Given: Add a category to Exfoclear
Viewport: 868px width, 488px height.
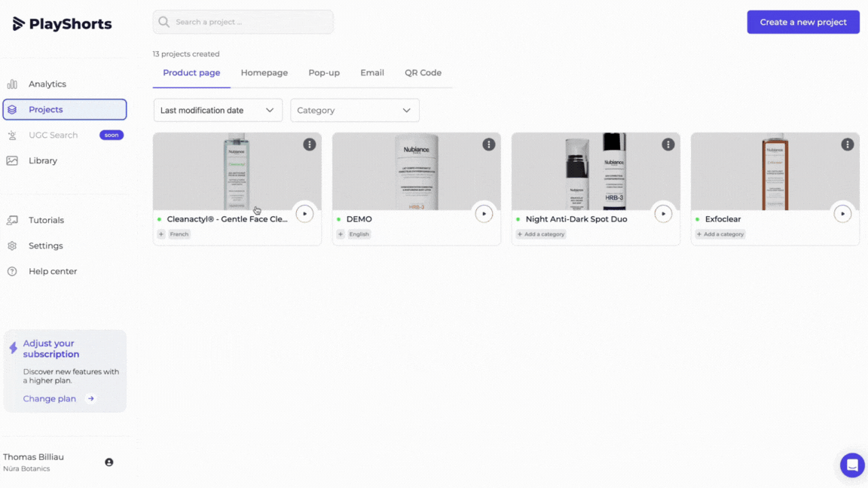Looking at the screenshot, I should 720,234.
